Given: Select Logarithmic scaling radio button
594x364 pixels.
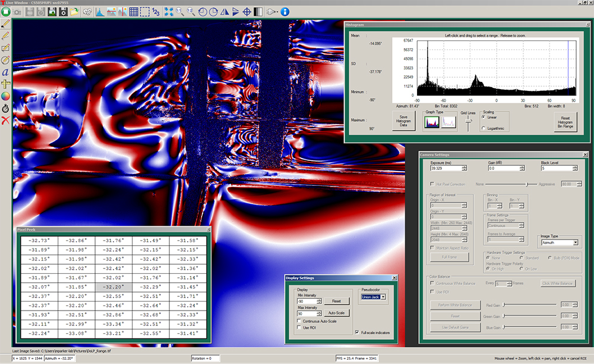Looking at the screenshot, I should coord(483,129).
